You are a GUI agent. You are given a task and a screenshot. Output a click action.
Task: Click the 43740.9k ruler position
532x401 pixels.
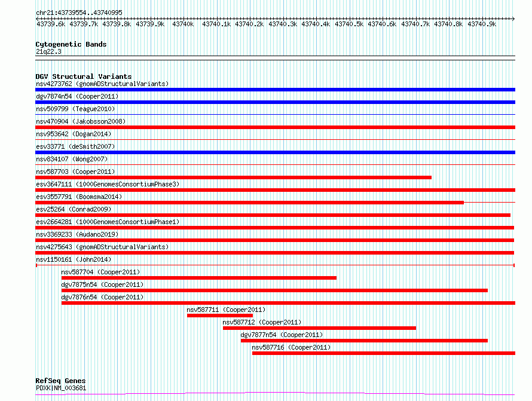click(x=482, y=24)
